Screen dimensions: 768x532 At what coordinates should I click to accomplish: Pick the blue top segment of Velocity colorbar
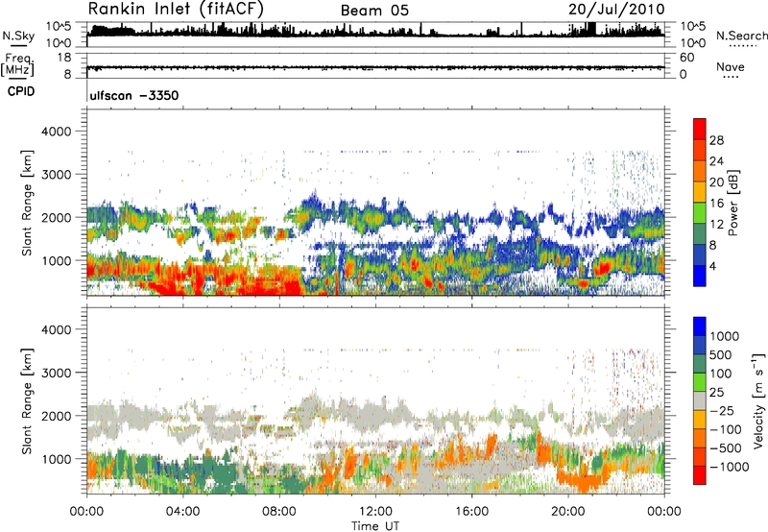pyautogui.click(x=700, y=326)
